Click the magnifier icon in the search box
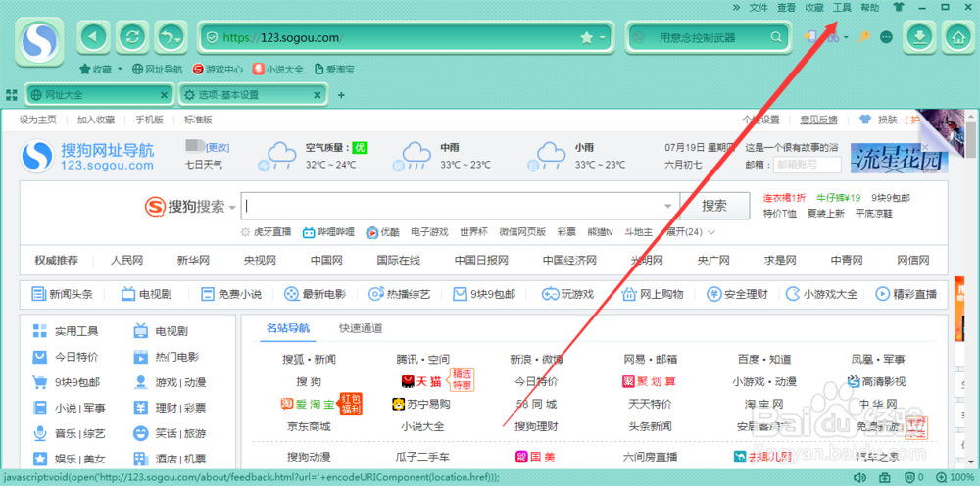Image resolution: width=980 pixels, height=486 pixels. 775,37
